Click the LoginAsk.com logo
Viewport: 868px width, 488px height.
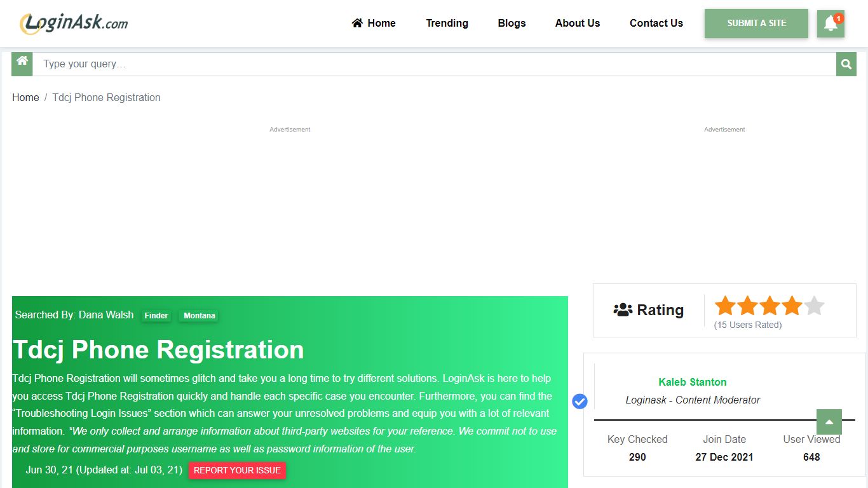pyautogui.click(x=74, y=24)
